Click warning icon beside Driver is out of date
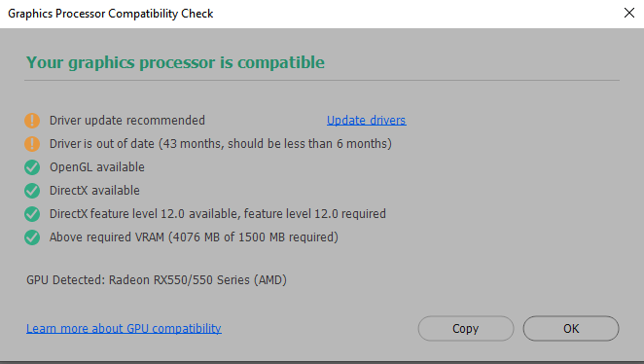Viewport: 644px width, 364px height. tap(32, 144)
